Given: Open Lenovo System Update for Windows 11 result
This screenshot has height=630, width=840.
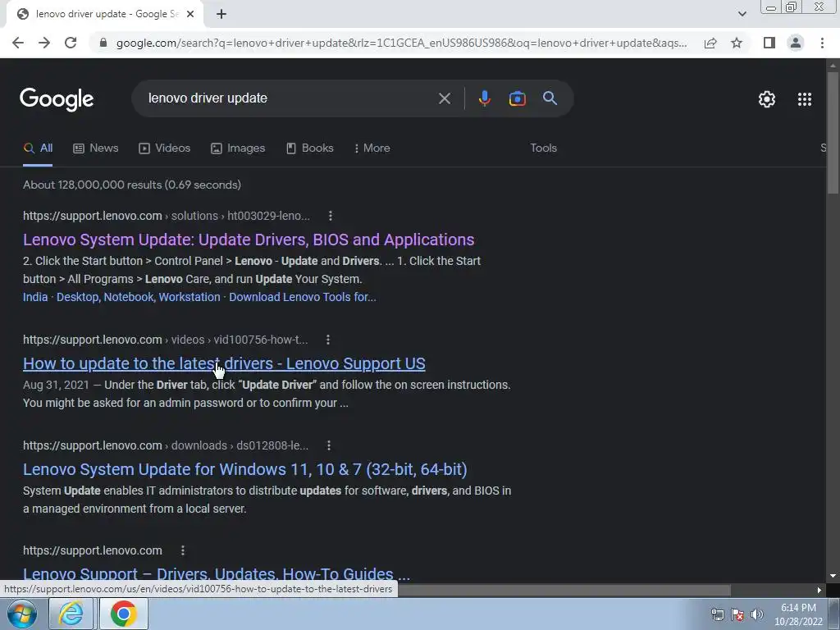Looking at the screenshot, I should pyautogui.click(x=244, y=469).
